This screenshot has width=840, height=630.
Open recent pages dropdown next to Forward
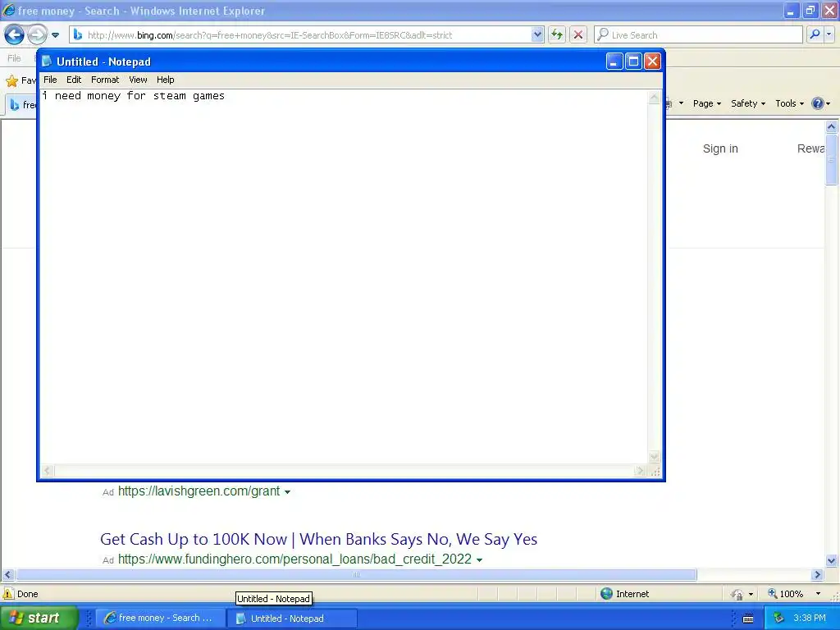point(55,35)
